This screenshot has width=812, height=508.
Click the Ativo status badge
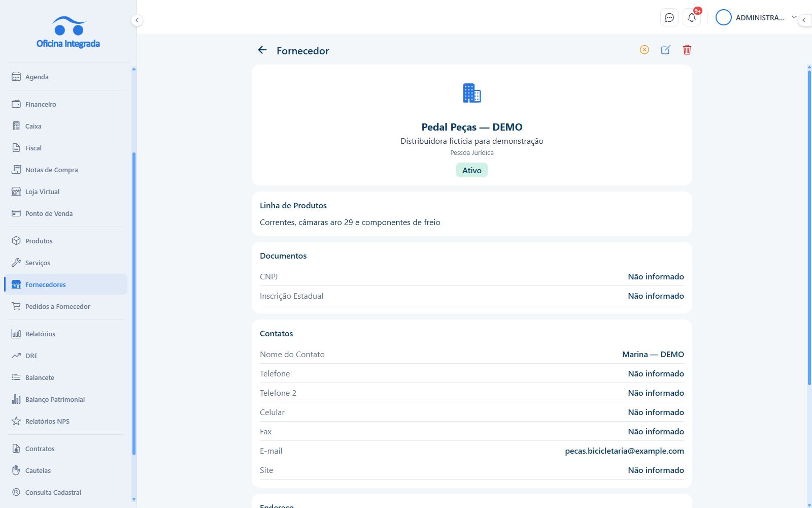click(x=472, y=170)
